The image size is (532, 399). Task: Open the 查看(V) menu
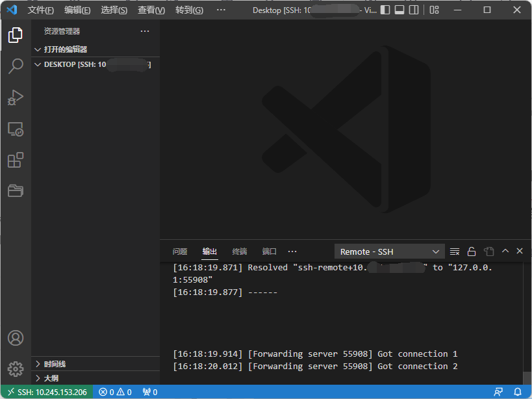pos(151,10)
